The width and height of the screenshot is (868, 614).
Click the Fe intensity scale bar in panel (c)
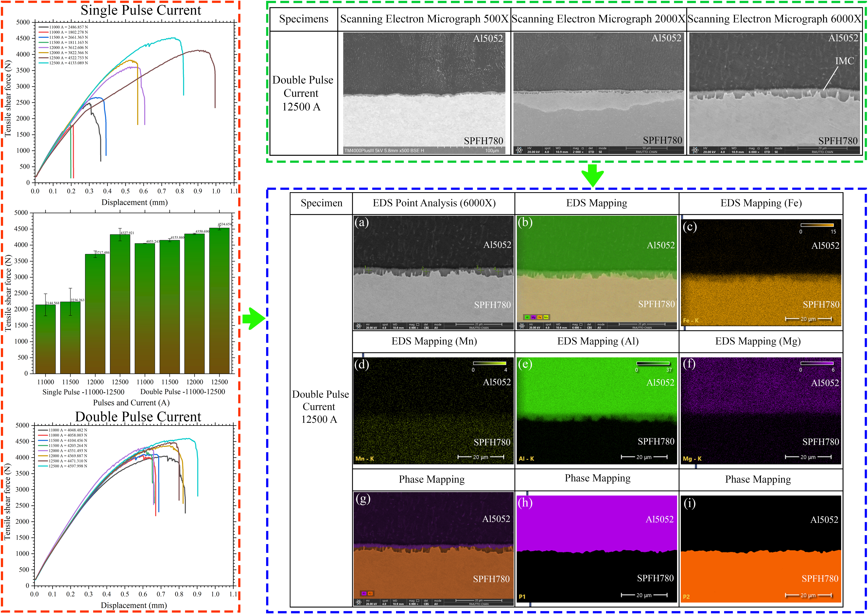[x=817, y=225]
